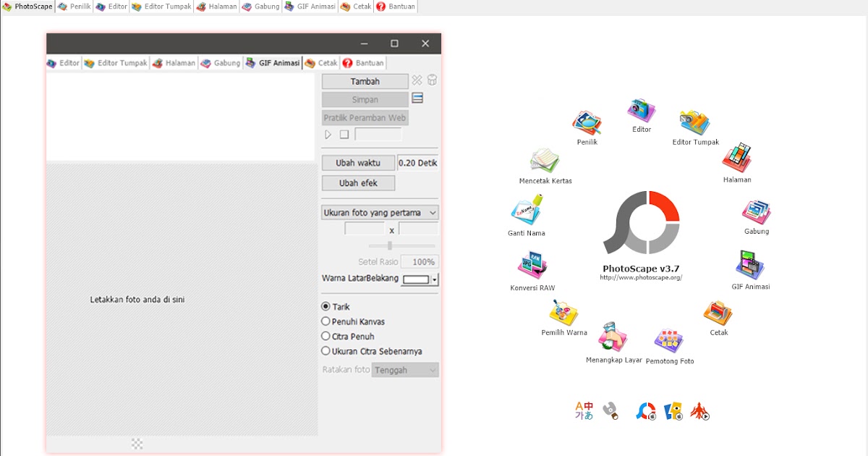Screen dimensions: 868x456
Task: Launch the Menangkap Layar icon
Action: (x=613, y=338)
